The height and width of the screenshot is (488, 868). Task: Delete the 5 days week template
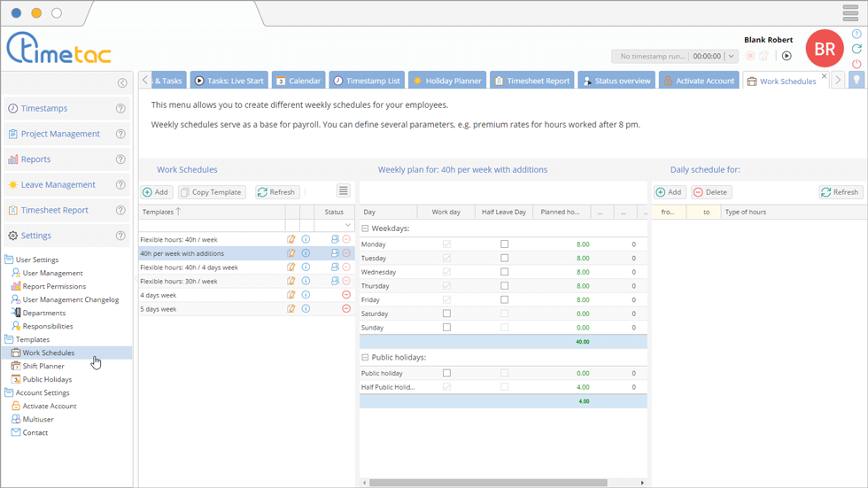pos(346,309)
